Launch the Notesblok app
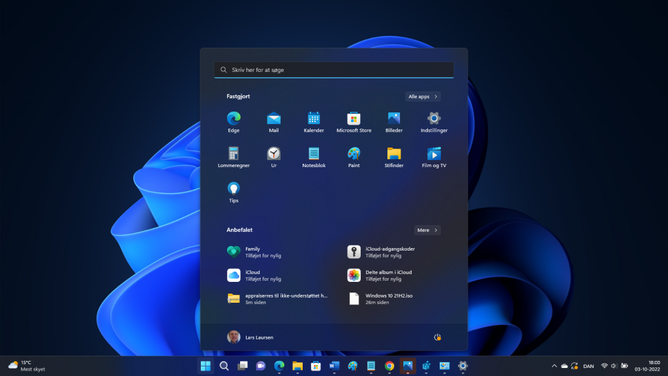 (x=314, y=157)
